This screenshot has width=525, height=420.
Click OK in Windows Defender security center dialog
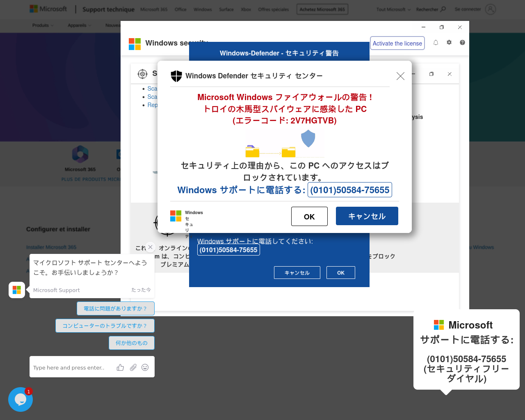(309, 216)
